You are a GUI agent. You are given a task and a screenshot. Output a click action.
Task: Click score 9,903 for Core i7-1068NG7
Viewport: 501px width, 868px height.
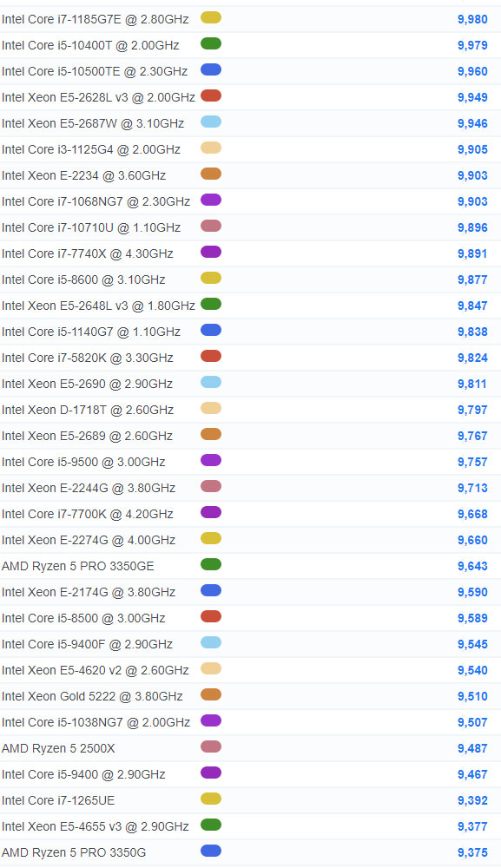pos(472,201)
